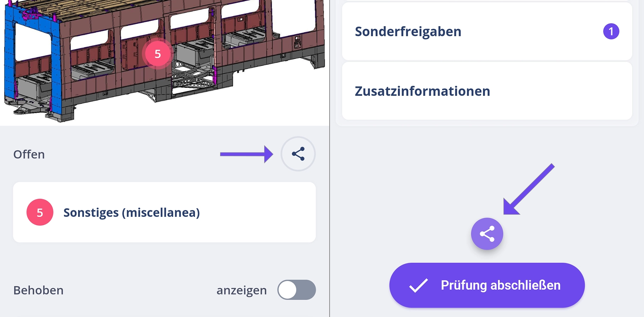Click the Sonstiges (miscellanea) title text
This screenshot has height=317, width=644.
click(x=131, y=213)
